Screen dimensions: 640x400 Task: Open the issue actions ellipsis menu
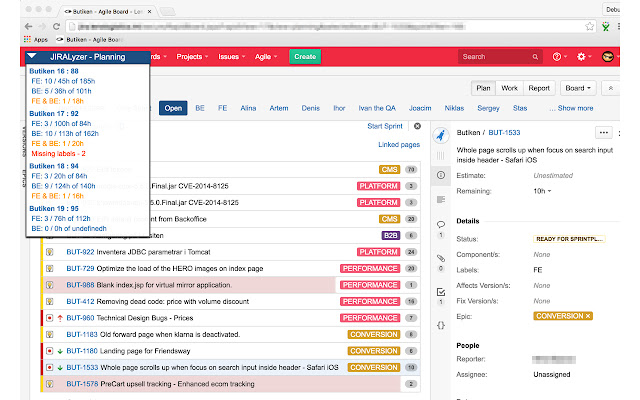click(x=604, y=133)
